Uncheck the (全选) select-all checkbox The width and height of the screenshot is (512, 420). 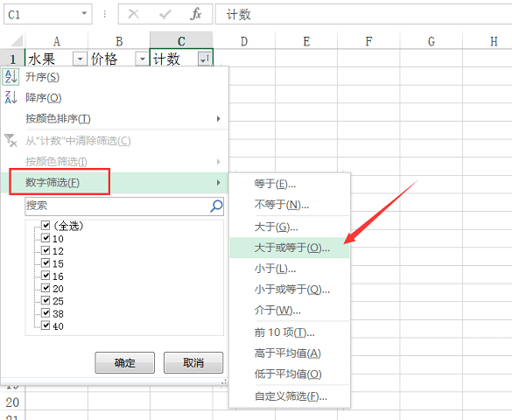coord(46,225)
